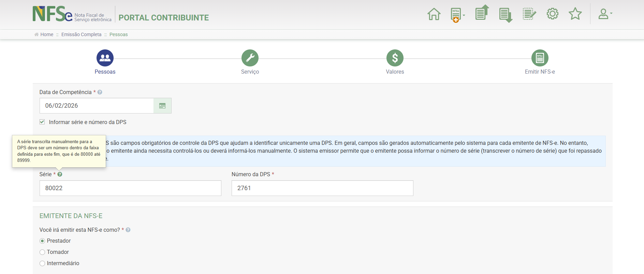Screen dimensions: 644x274
Task: Open the drafts edit-note icon
Action: pyautogui.click(x=529, y=14)
